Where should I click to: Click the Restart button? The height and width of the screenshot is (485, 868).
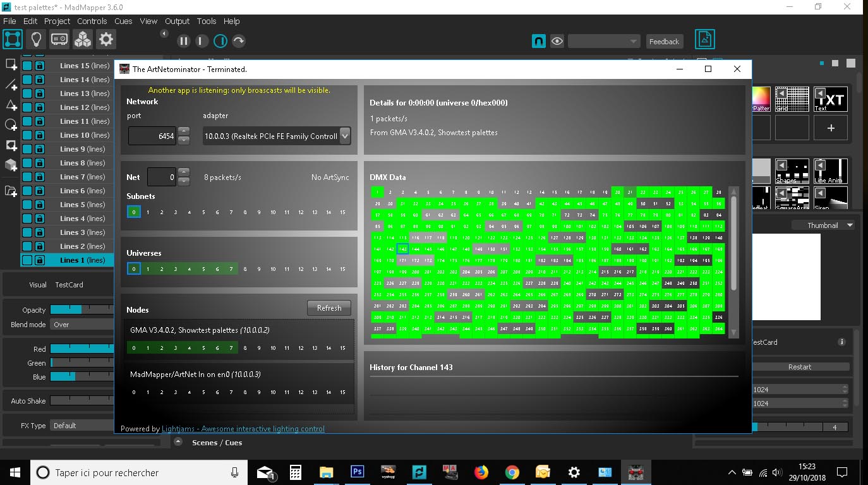800,367
